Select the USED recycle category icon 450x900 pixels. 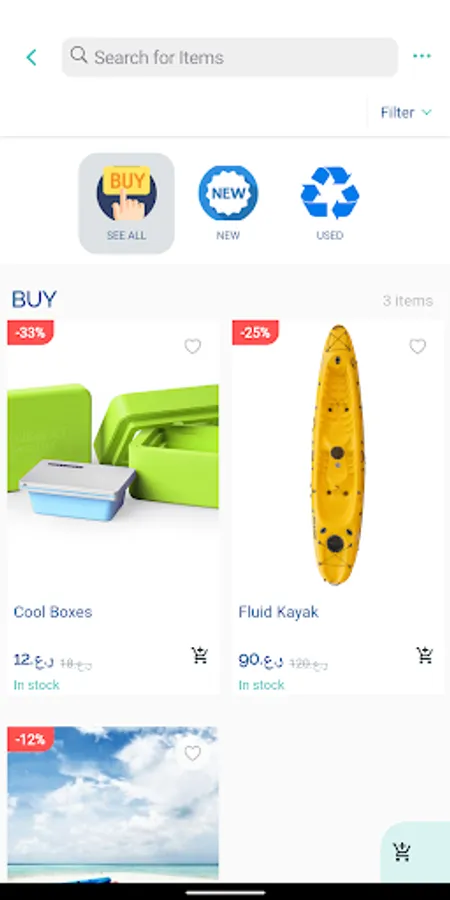(330, 193)
